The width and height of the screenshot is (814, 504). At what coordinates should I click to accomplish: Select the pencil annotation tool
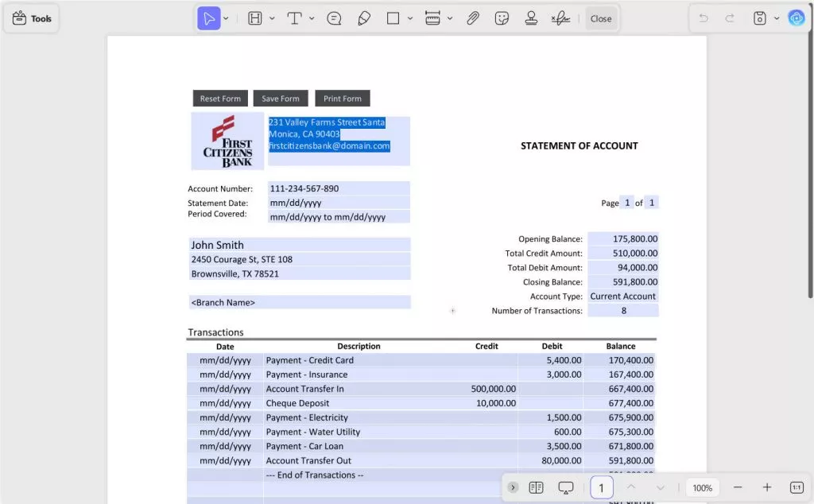click(365, 17)
